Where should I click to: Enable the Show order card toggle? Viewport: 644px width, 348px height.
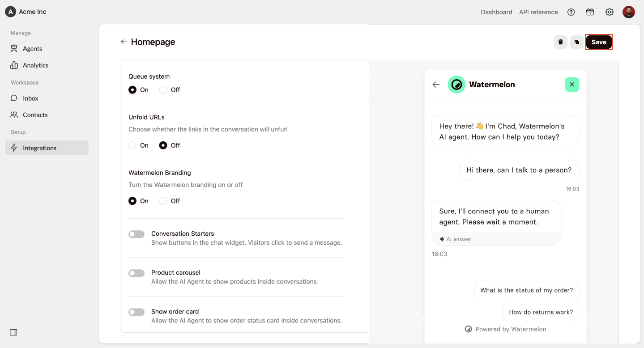[136, 312]
